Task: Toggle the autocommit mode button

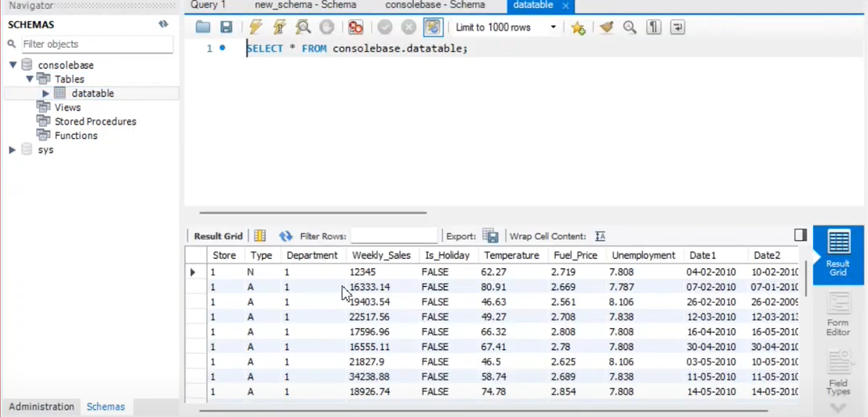Action: (434, 27)
